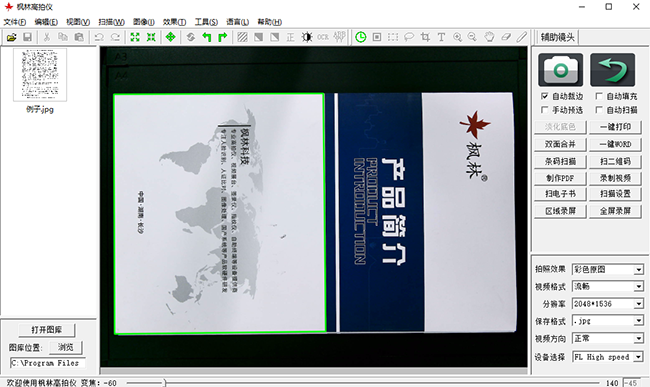Enable the 自动填充 checkbox
The width and height of the screenshot is (650, 387).
[599, 96]
